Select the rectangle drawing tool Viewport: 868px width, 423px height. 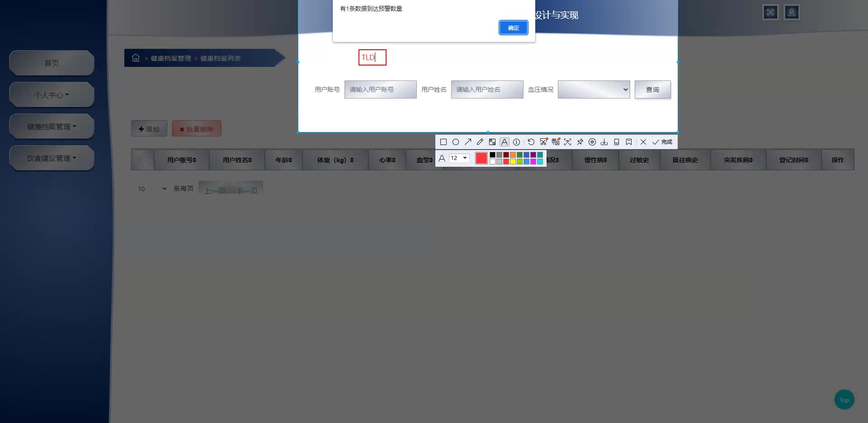pos(443,142)
